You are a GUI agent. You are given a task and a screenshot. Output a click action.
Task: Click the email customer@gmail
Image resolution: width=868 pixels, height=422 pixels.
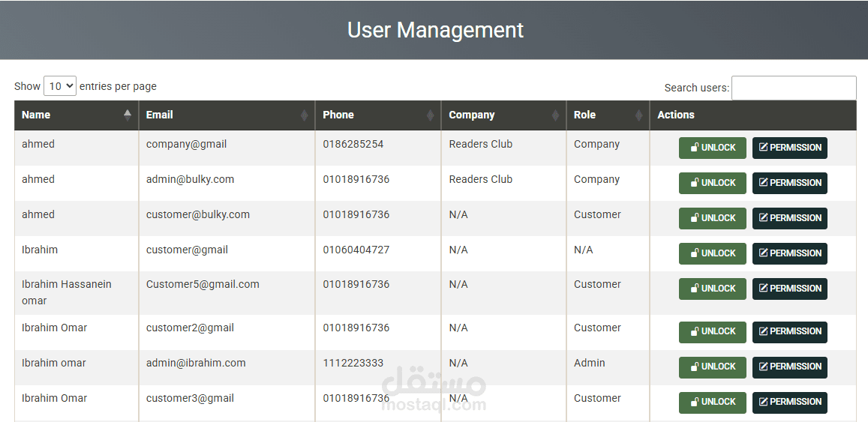187,250
